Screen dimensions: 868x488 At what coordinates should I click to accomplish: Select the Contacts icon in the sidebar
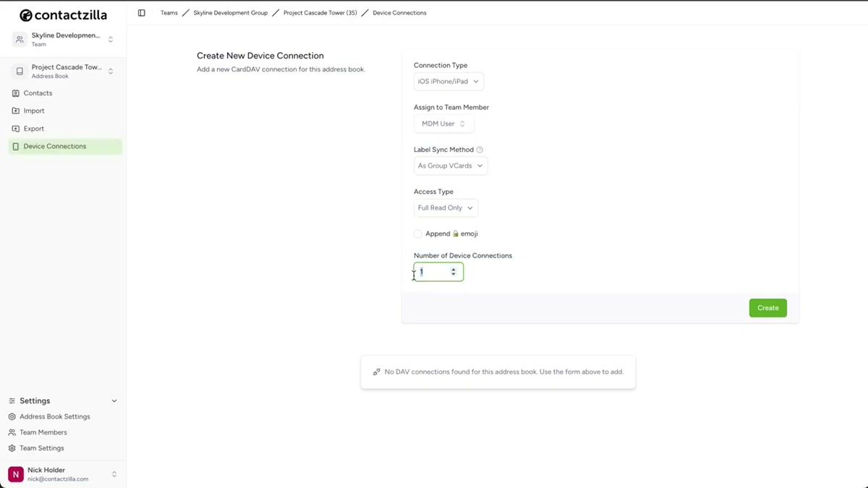point(14,93)
